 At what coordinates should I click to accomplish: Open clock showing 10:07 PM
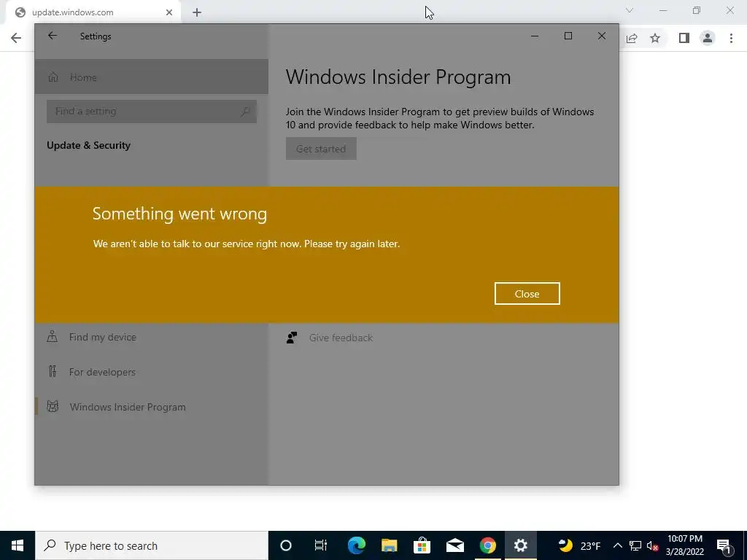685,545
